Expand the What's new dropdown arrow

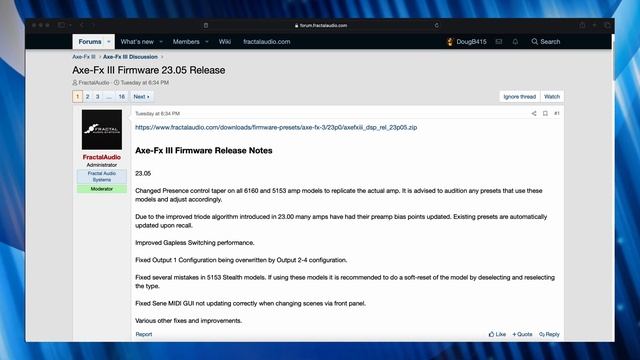click(x=161, y=42)
